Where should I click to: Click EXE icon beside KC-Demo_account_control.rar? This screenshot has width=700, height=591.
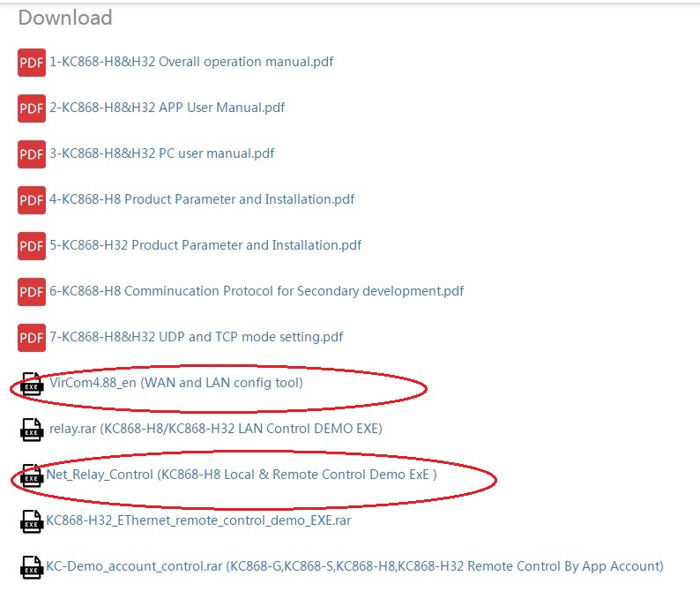32,566
